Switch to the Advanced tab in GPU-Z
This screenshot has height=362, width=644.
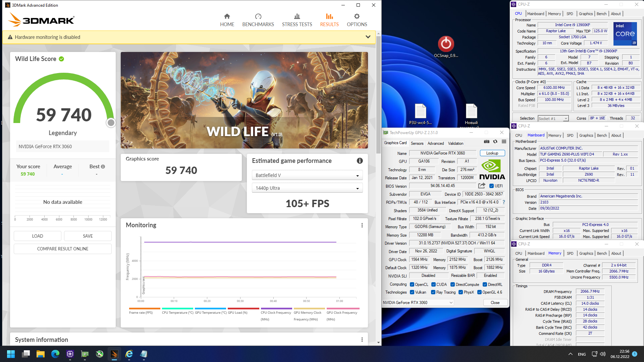click(x=435, y=143)
